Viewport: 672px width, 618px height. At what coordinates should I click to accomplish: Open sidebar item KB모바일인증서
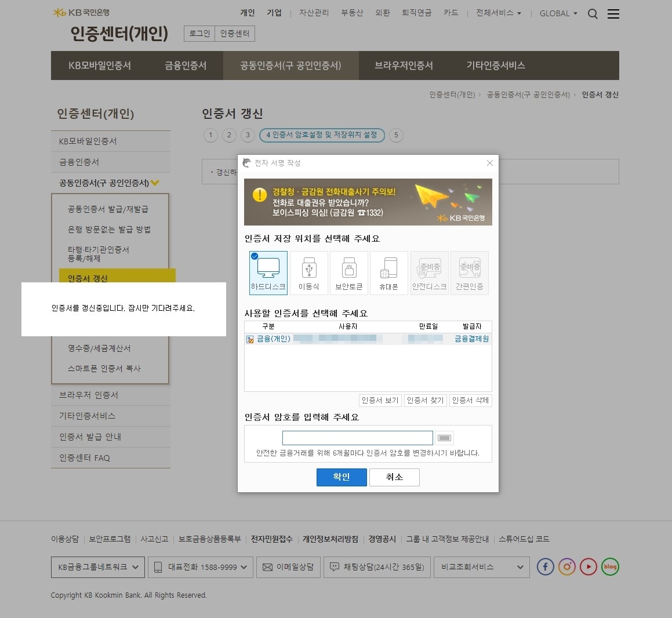111,141
